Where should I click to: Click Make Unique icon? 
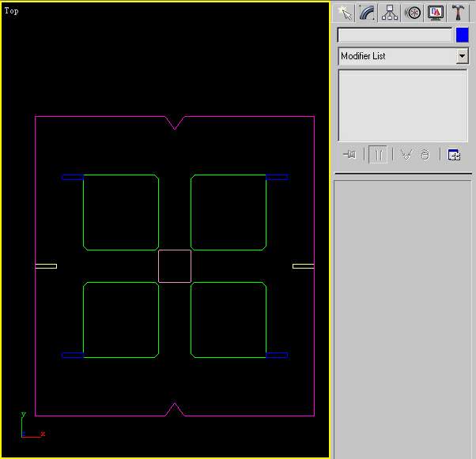point(406,155)
